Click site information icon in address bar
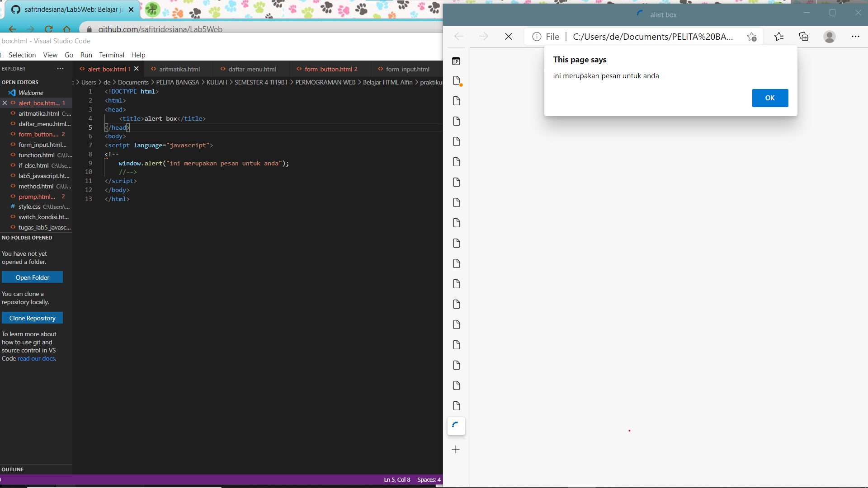 click(537, 37)
